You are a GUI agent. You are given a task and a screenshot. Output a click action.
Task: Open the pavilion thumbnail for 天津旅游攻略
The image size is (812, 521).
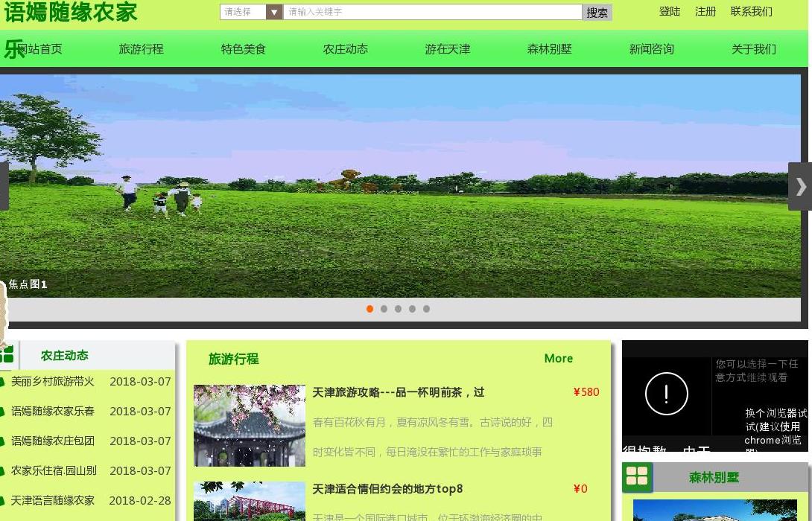click(x=250, y=425)
